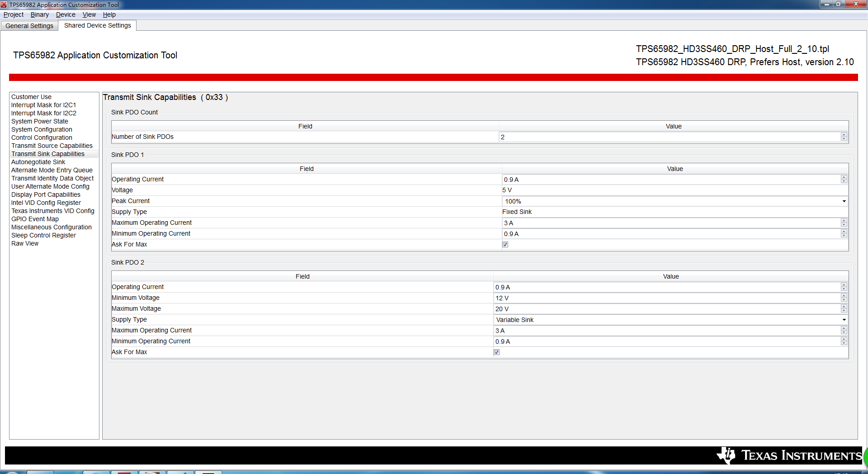
Task: Click Sink PDO 1 Operating Current field
Action: pos(671,180)
